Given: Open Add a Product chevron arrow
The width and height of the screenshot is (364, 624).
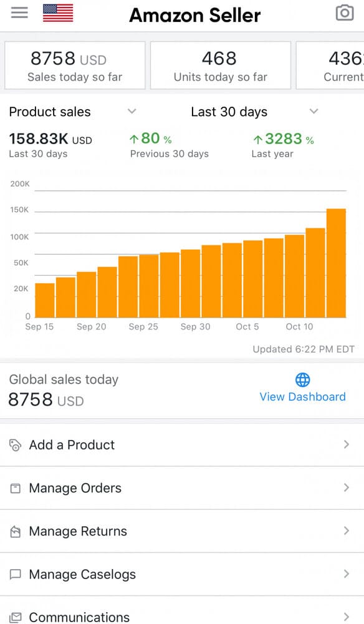Looking at the screenshot, I should pyautogui.click(x=347, y=444).
